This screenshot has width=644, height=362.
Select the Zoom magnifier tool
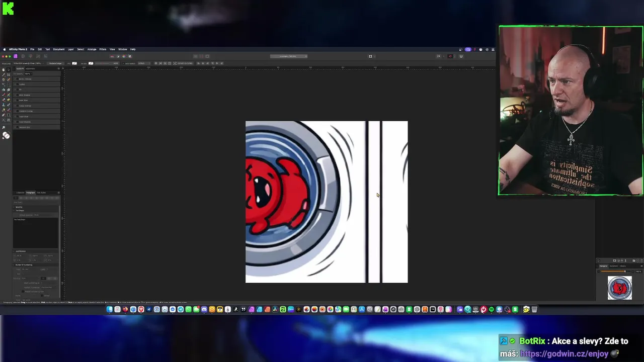click(4, 127)
